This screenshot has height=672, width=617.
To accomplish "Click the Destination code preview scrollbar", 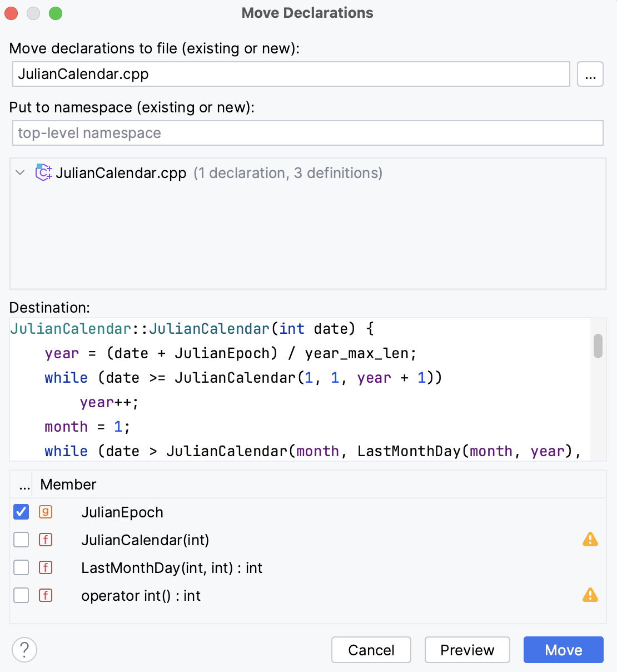I will click(x=598, y=346).
